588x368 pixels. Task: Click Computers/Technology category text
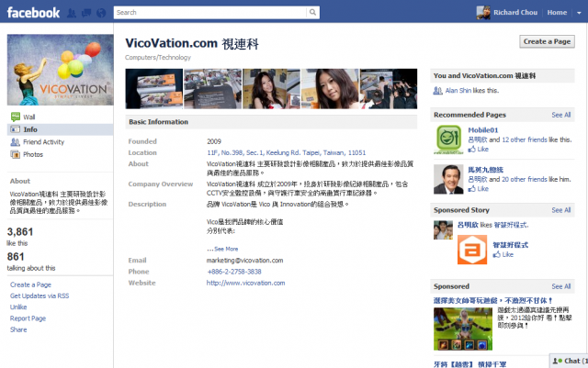point(158,57)
